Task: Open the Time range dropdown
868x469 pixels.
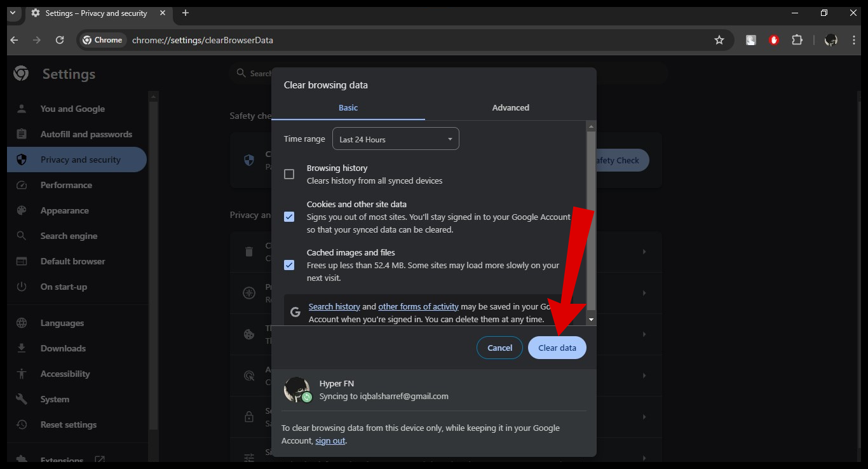Action: [396, 139]
